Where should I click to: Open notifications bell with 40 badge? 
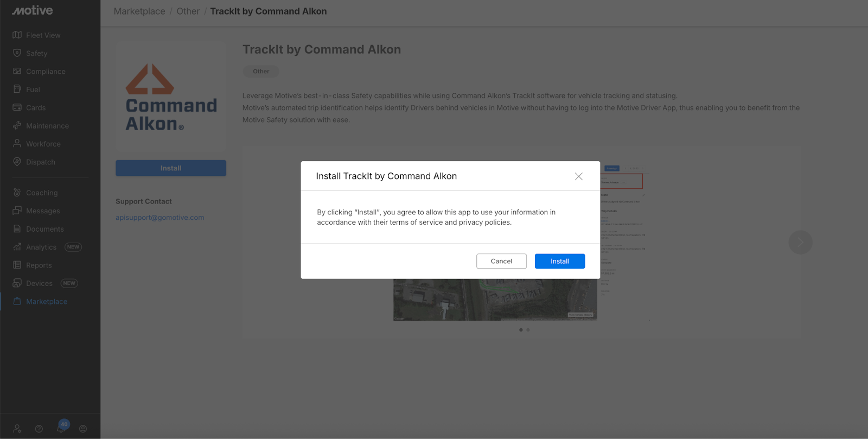pyautogui.click(x=62, y=427)
